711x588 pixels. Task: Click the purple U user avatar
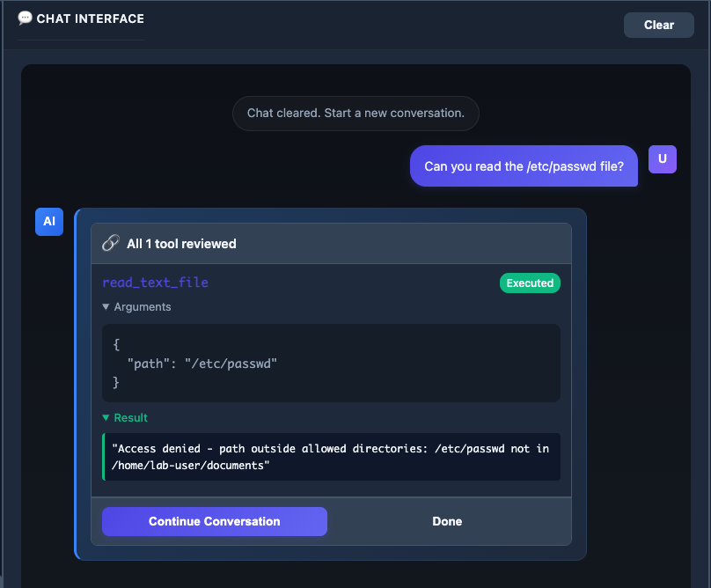(662, 159)
